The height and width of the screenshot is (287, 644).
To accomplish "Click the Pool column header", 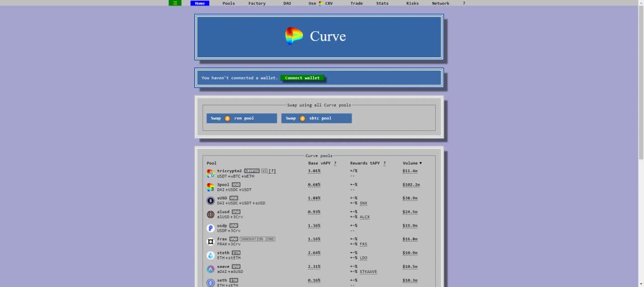I will coord(212,163).
